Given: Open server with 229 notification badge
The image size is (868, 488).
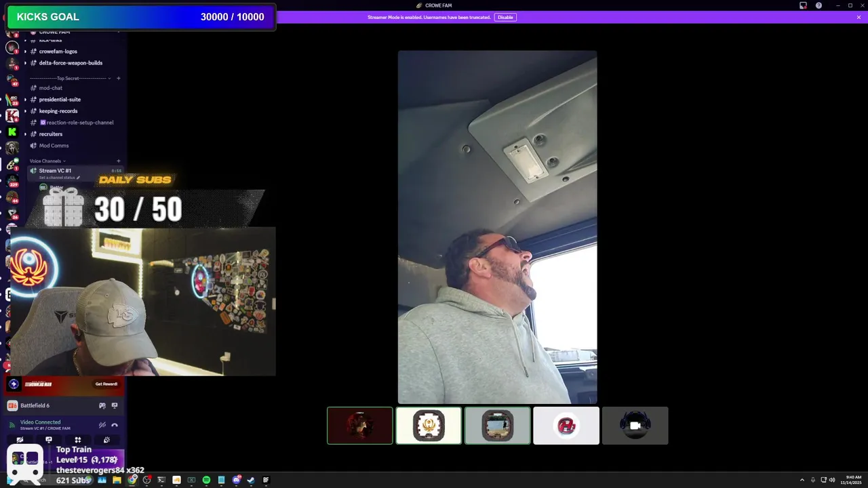Looking at the screenshot, I should click(x=12, y=180).
